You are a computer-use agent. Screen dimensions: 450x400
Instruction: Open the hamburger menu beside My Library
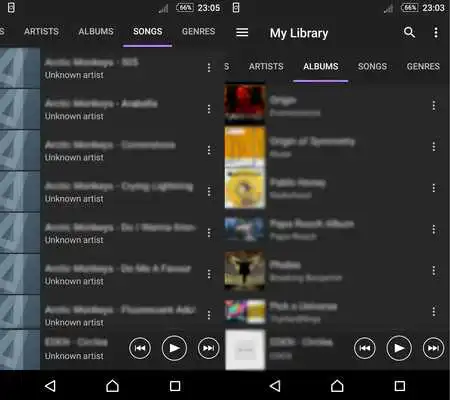click(x=242, y=33)
